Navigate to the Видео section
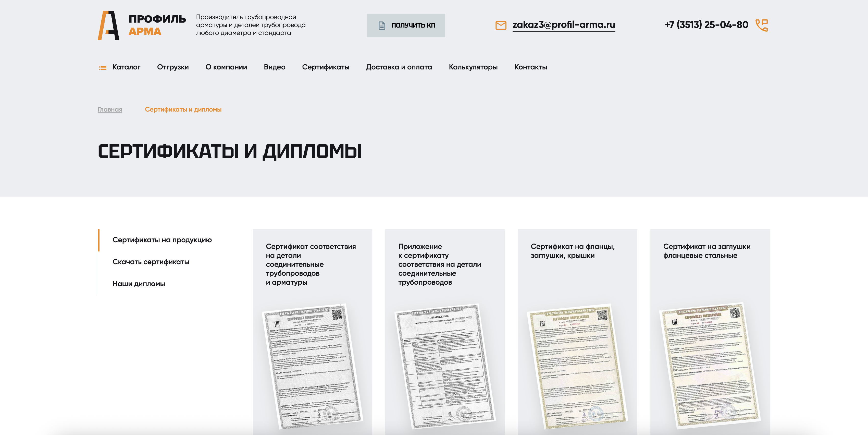This screenshot has width=868, height=435. point(274,67)
